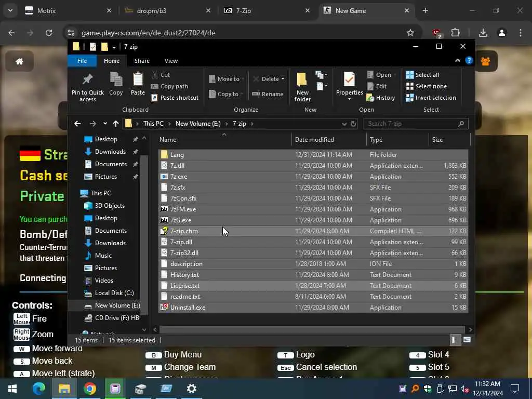Image resolution: width=532 pixels, height=399 pixels.
Task: Open Chrome downloads icon
Action: point(483,33)
